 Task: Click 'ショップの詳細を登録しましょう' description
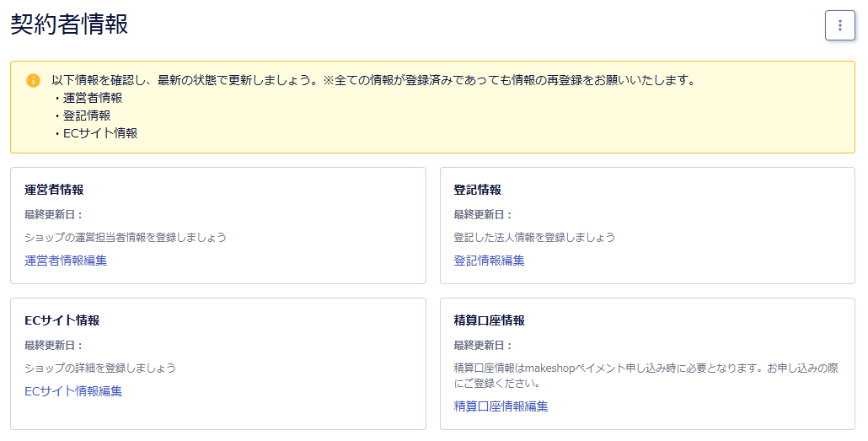(100, 368)
